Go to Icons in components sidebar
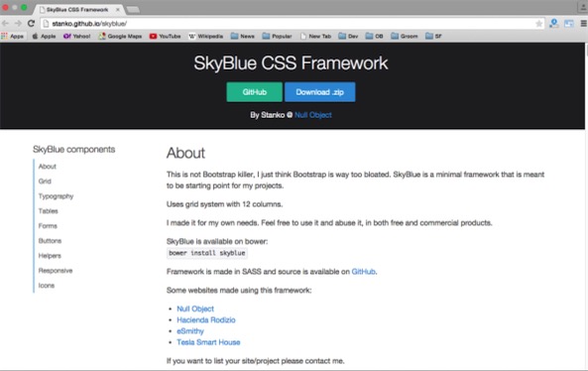Viewport: 588px width, 371px height. click(x=47, y=286)
